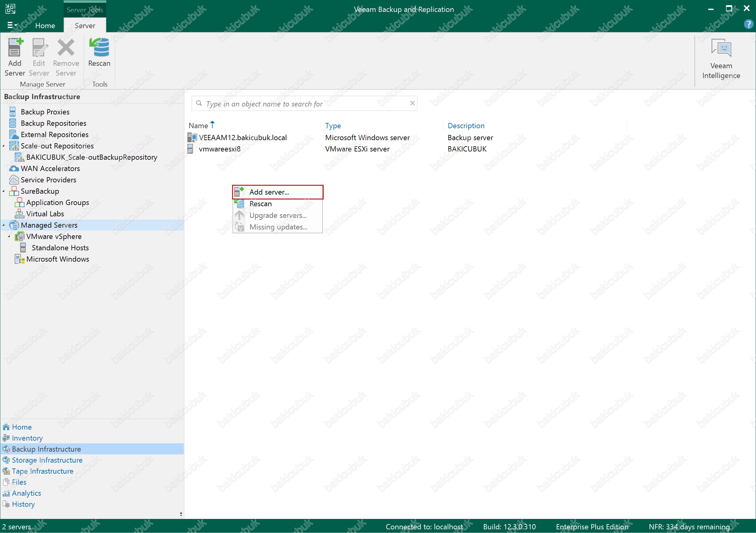Screen dimensions: 756x533
Task: Choose Upgrade servers... in context menu
Action: click(x=278, y=215)
